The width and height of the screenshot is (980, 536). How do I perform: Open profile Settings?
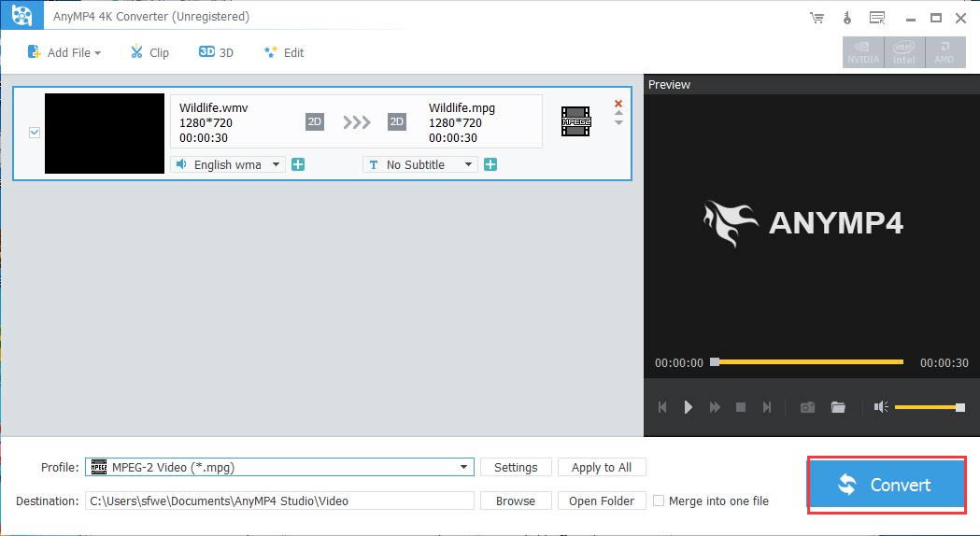(516, 467)
